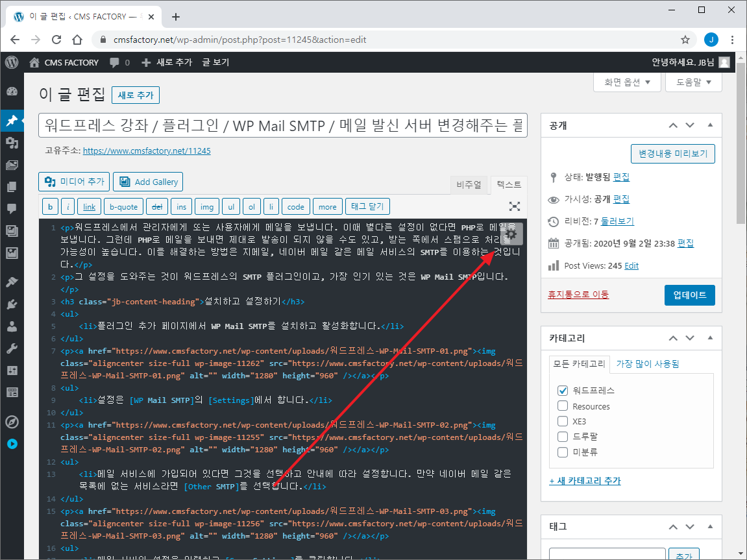Collapse the 카테고리 panel with its triangle
The height and width of the screenshot is (560, 747).
(710, 338)
